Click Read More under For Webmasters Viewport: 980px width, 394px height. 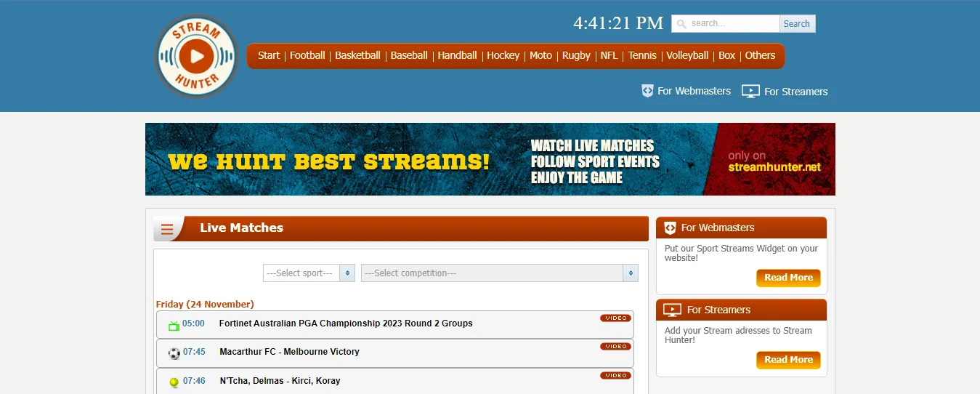click(788, 278)
